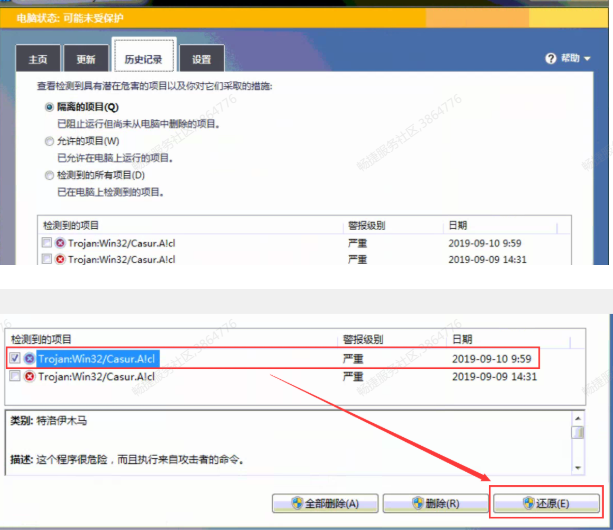Go to the 设置 tab
Viewport: 613px width, 530px height.
(201, 59)
